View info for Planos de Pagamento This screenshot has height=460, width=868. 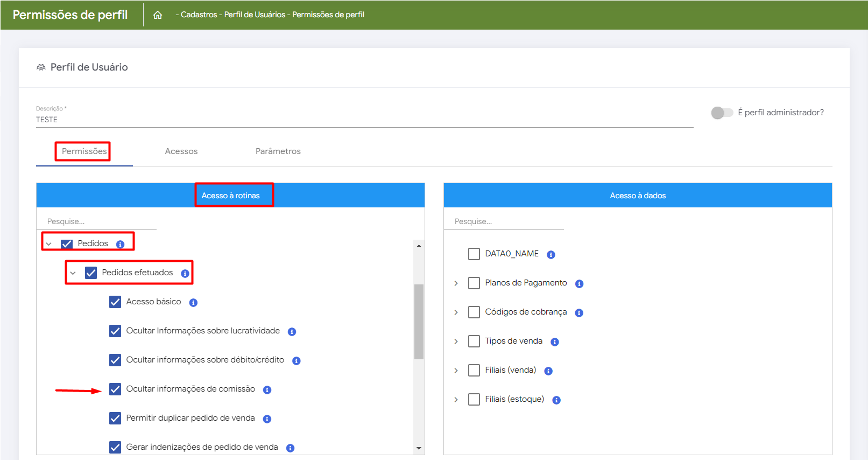coord(579,284)
